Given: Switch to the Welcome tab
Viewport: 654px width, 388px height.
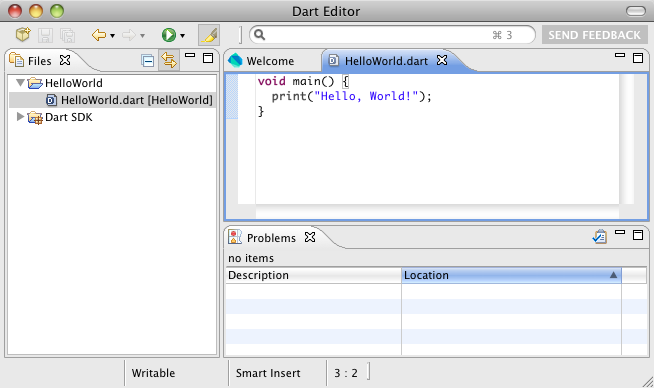Looking at the screenshot, I should 270,61.
